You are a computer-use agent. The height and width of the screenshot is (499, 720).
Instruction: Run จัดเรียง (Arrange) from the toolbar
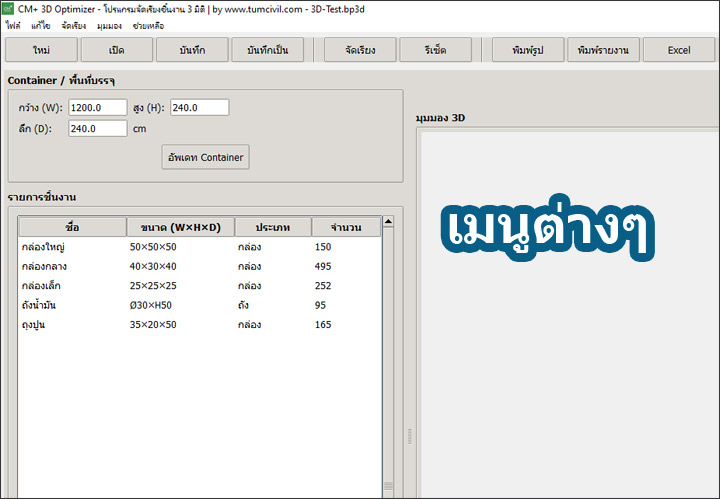(359, 50)
